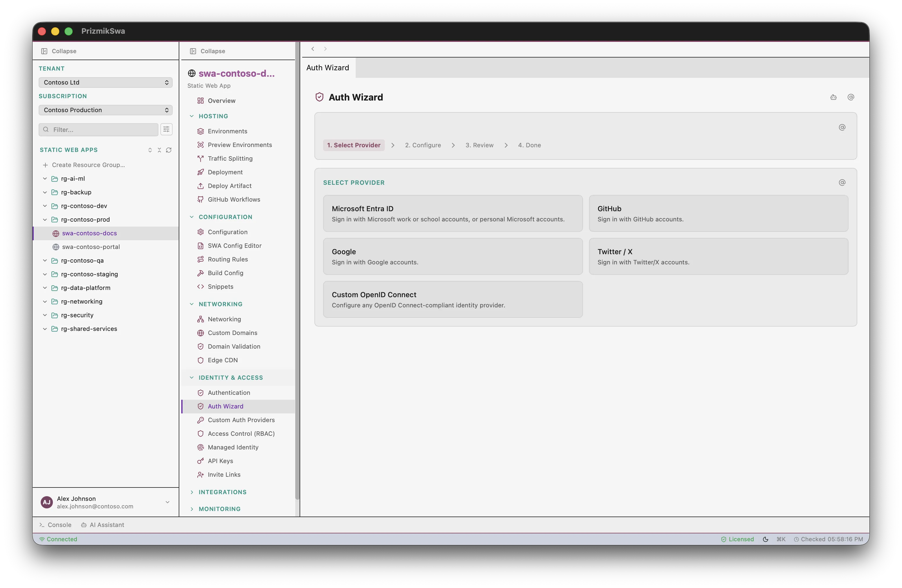Click the back navigation arrow above tabs

click(313, 49)
